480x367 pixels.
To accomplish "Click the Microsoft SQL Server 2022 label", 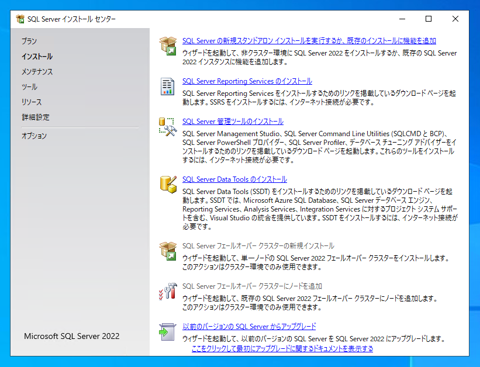I will click(x=72, y=336).
